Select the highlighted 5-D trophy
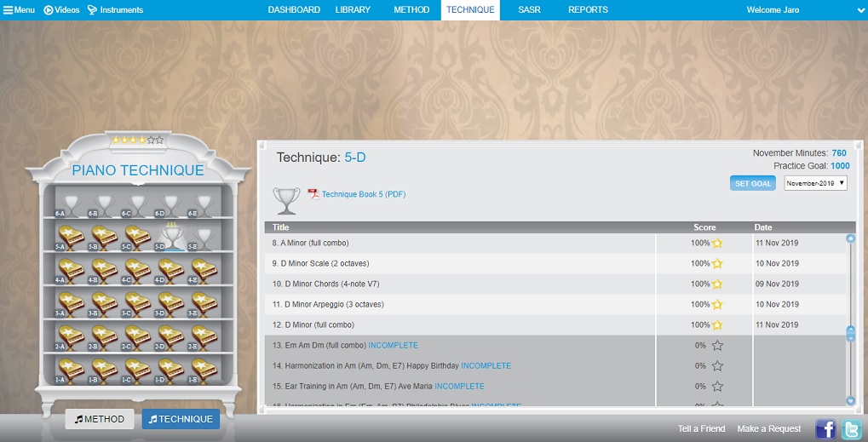The width and height of the screenshot is (868, 442). pos(171,237)
